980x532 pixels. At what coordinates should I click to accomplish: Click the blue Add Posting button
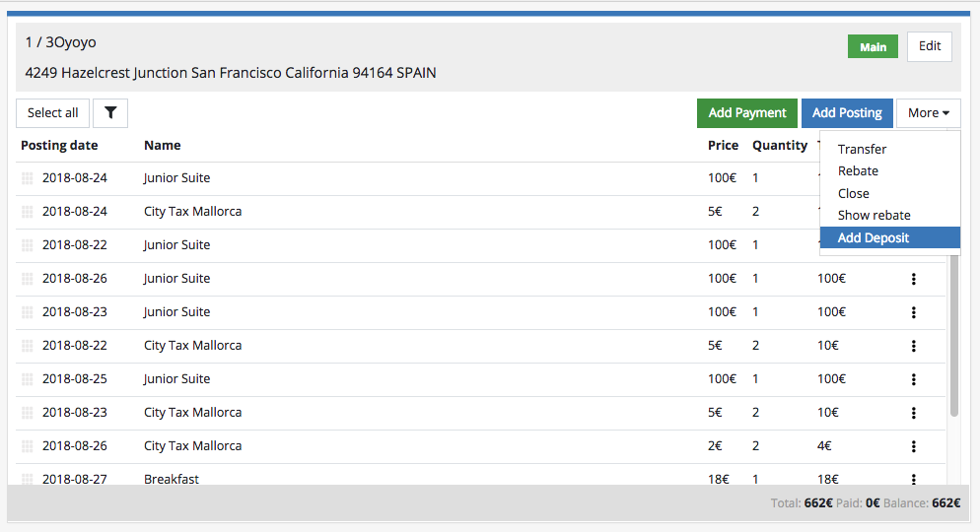point(847,113)
